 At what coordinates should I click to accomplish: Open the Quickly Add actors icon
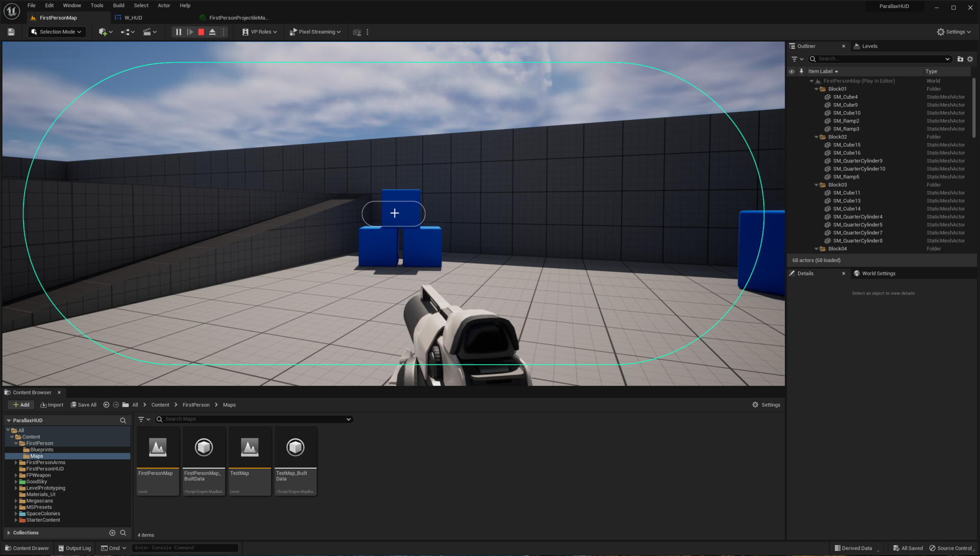click(104, 32)
